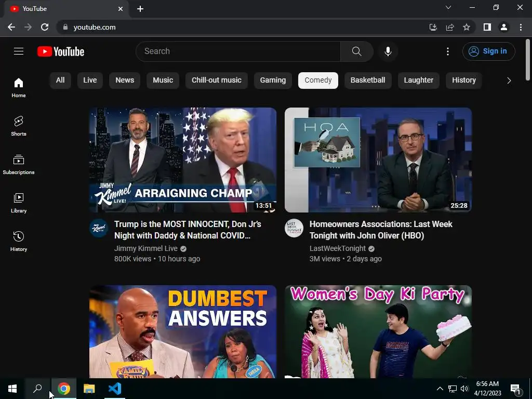The width and height of the screenshot is (532, 399).
Task: Open the Windows notification center
Action: click(516, 389)
